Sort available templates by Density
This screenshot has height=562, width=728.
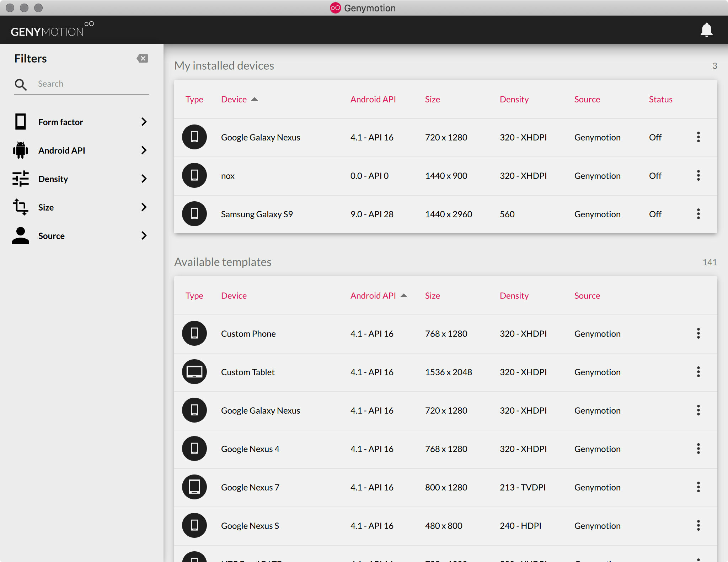click(x=514, y=296)
